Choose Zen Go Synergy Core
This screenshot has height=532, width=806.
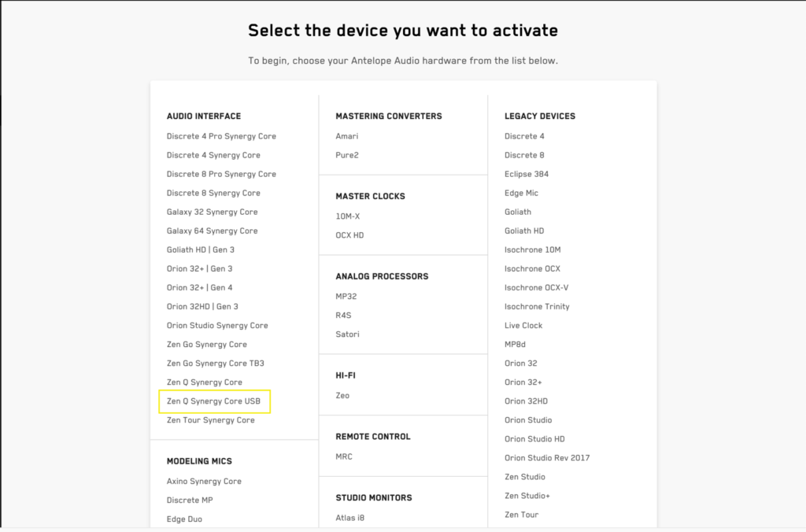[207, 345]
